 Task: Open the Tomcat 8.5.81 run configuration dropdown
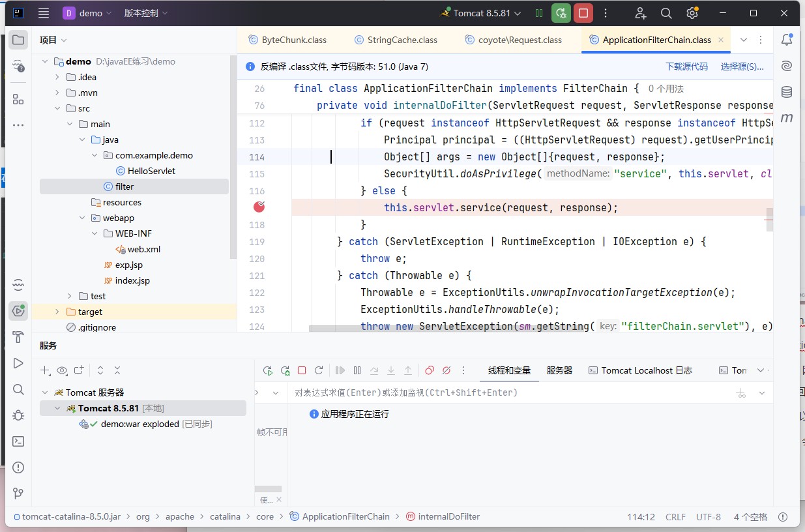480,13
